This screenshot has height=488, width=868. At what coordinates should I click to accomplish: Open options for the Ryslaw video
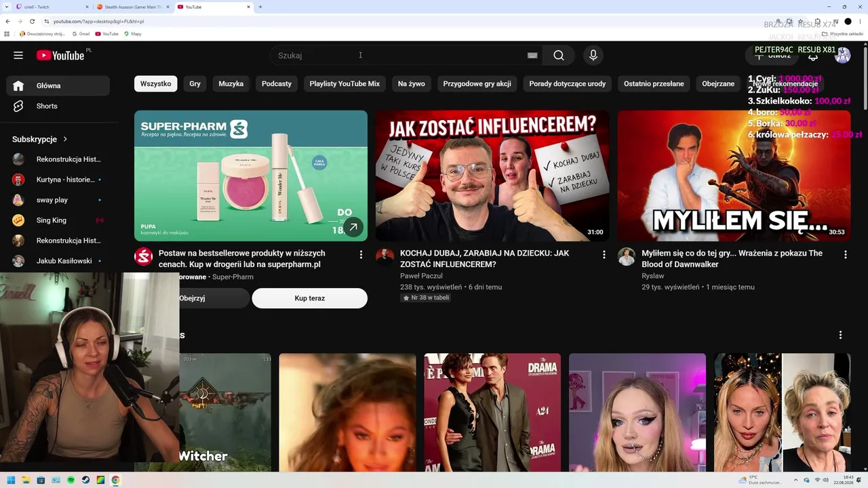[x=845, y=255]
